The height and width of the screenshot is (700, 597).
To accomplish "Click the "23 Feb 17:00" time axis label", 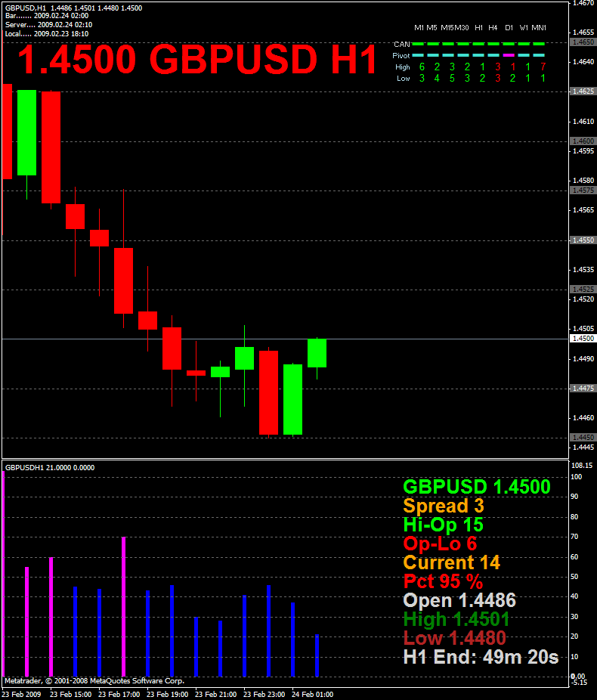I will coord(119,695).
